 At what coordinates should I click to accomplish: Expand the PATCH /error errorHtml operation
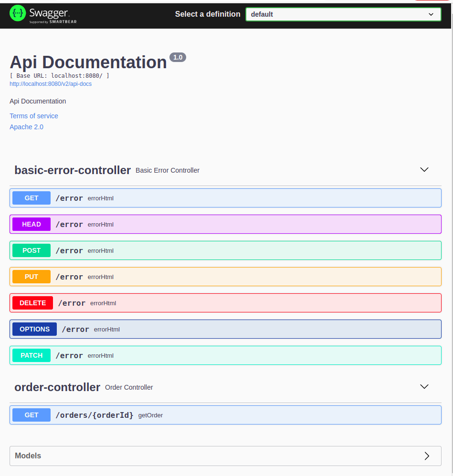224,355
